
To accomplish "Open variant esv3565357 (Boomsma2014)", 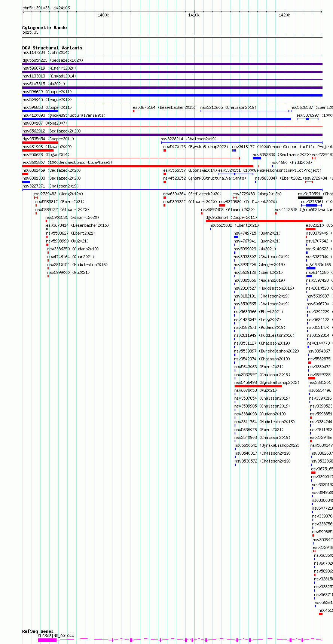I will pyautogui.click(x=190, y=171).
